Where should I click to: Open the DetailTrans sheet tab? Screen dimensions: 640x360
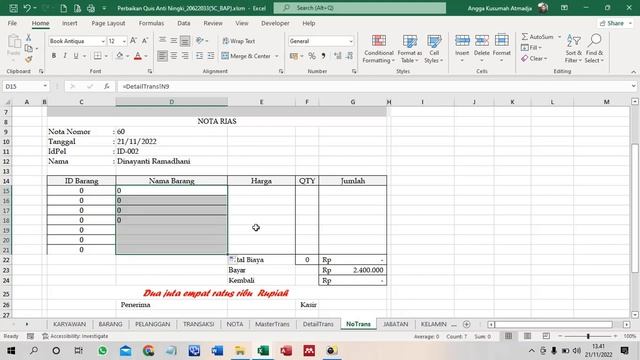(318, 324)
